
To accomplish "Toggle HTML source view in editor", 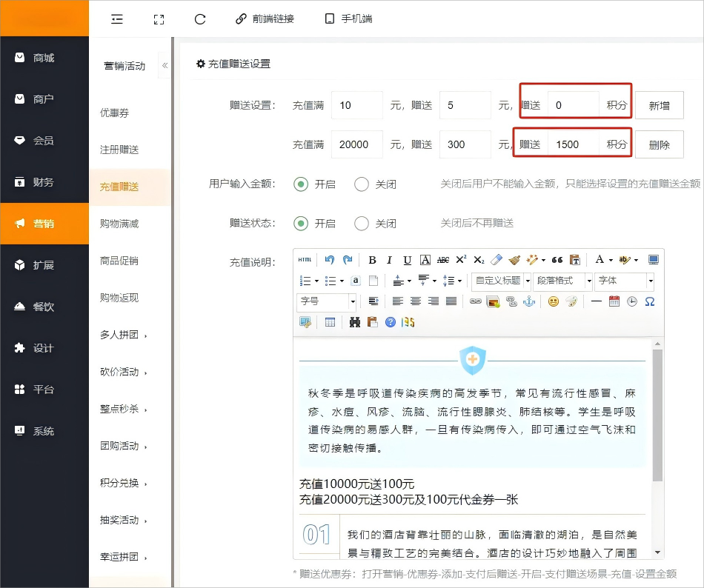I will (305, 260).
